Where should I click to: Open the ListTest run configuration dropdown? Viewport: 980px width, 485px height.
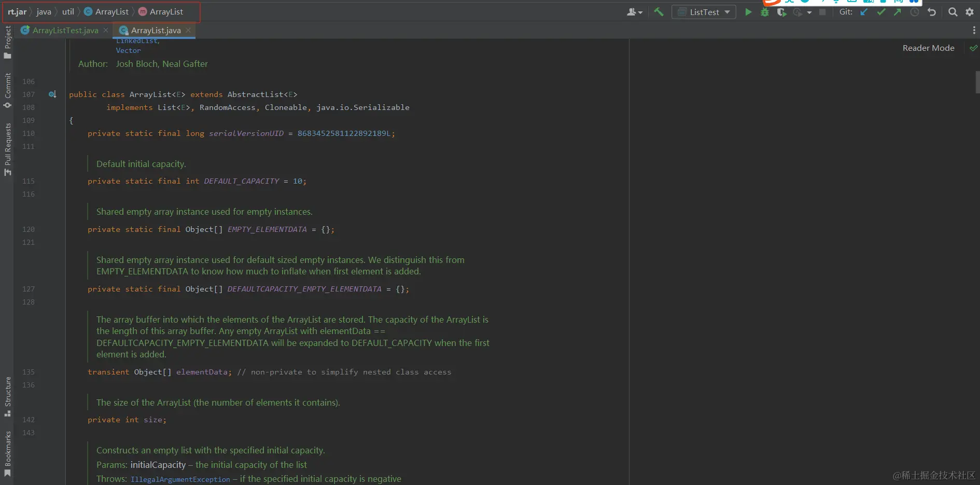point(704,12)
